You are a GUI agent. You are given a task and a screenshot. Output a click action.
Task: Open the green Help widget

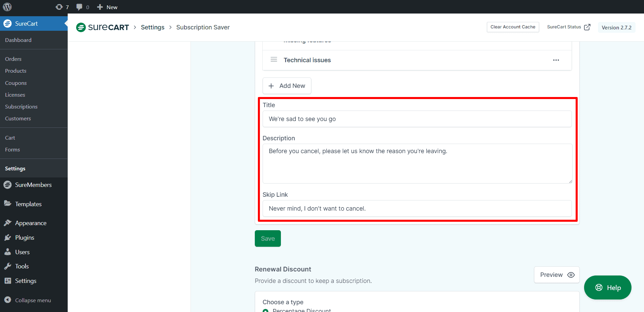pyautogui.click(x=607, y=288)
